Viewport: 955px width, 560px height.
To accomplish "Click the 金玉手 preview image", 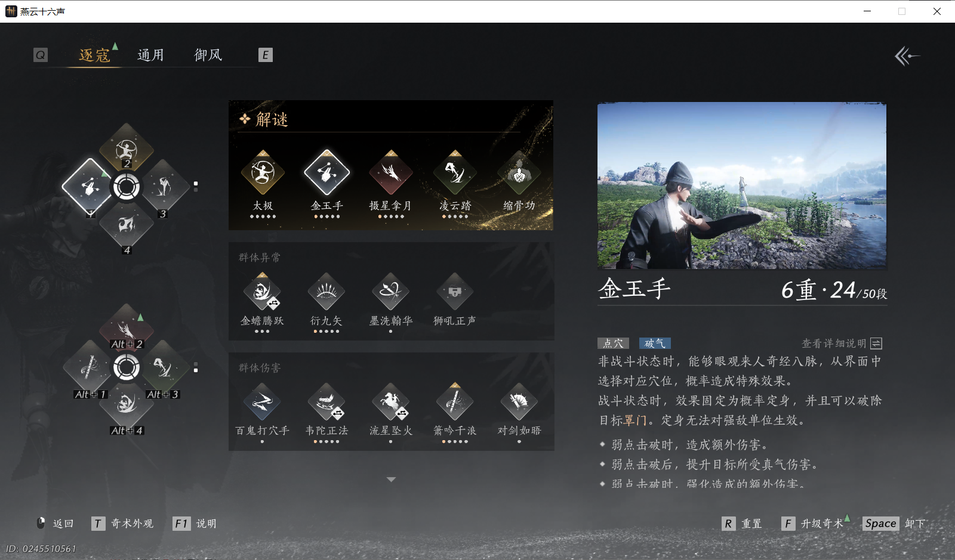I will [x=742, y=185].
